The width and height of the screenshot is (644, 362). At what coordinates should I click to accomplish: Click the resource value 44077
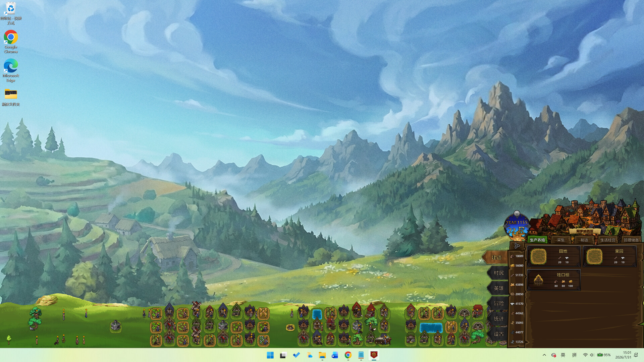[x=519, y=333]
